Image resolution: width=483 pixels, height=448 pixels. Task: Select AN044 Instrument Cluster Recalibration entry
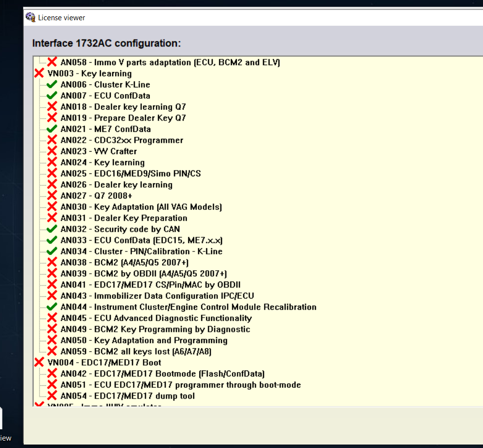click(x=188, y=307)
